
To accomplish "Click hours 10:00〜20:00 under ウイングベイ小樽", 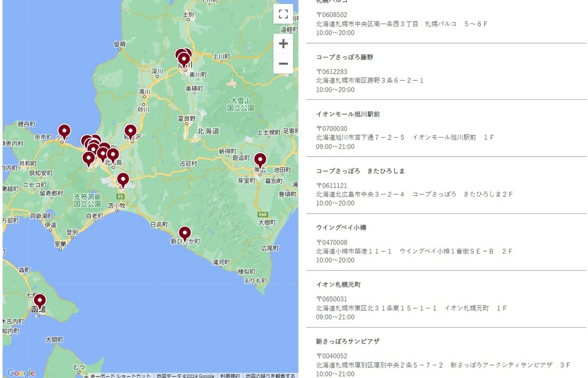I will pos(335,260).
